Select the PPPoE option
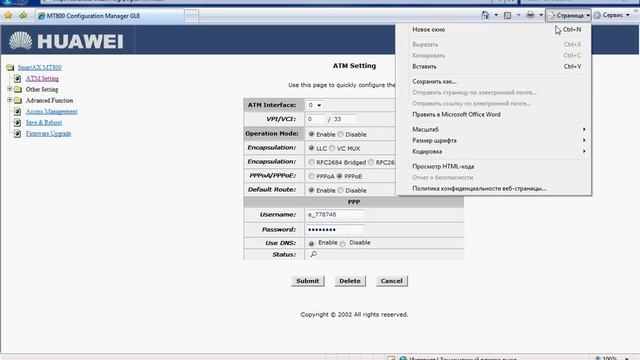 point(339,176)
